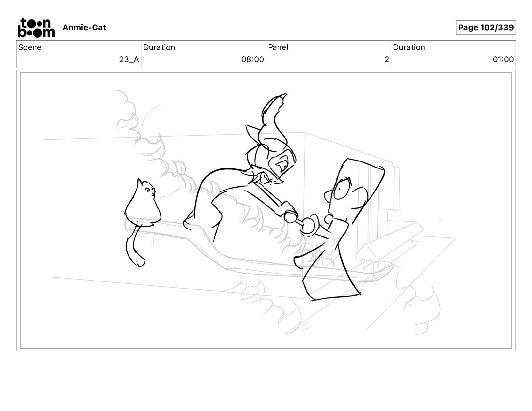This screenshot has width=532, height=411.
Task: Click the storyboard panel drawing
Action: pyautogui.click(x=266, y=211)
